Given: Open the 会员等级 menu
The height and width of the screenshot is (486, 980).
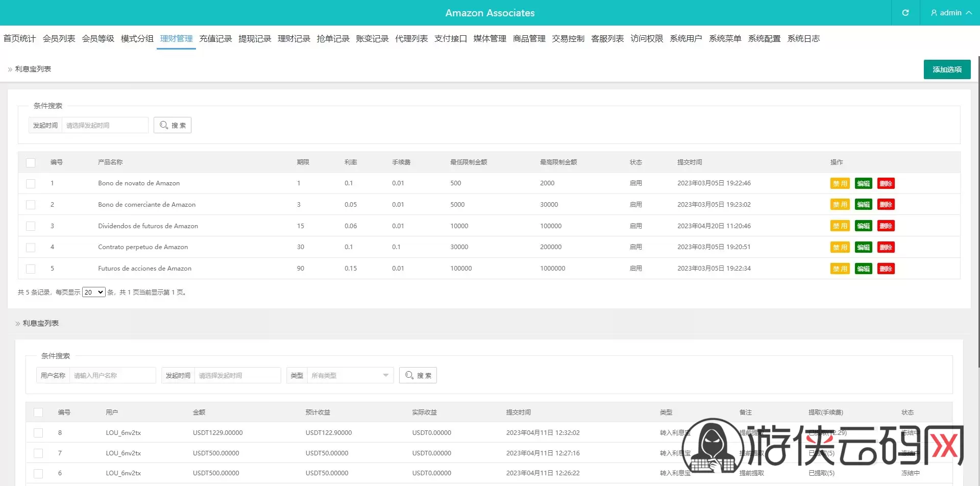Looking at the screenshot, I should pyautogui.click(x=98, y=38).
